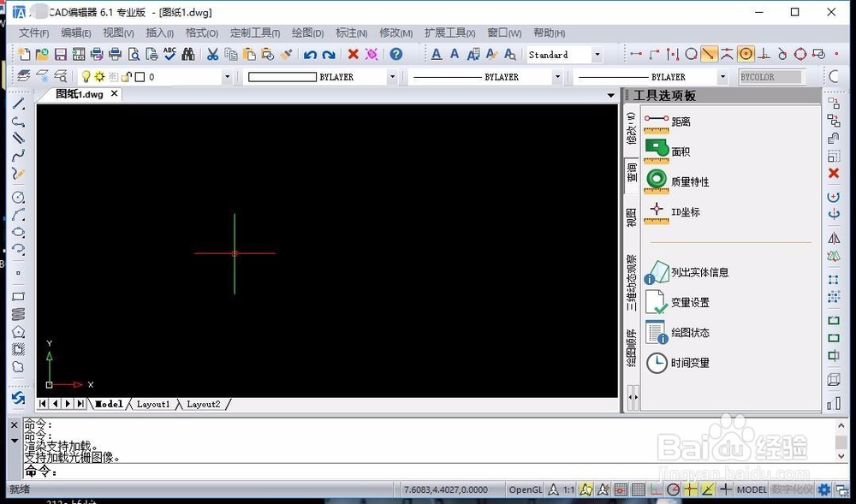The image size is (856, 504).
Task: Open 时间变量 time variable tool
Action: click(676, 363)
